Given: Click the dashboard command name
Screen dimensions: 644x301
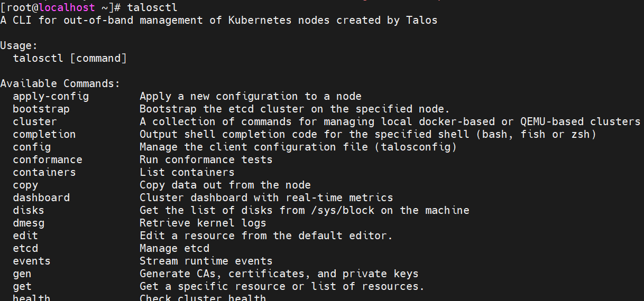Looking at the screenshot, I should [x=41, y=198].
